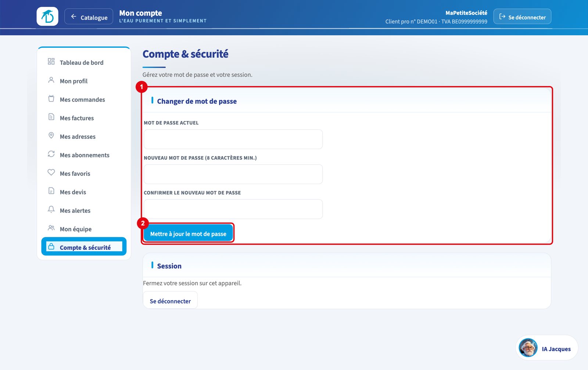Image resolution: width=588 pixels, height=370 pixels.
Task: Click the Mon équipe people icon
Action: [x=51, y=228]
